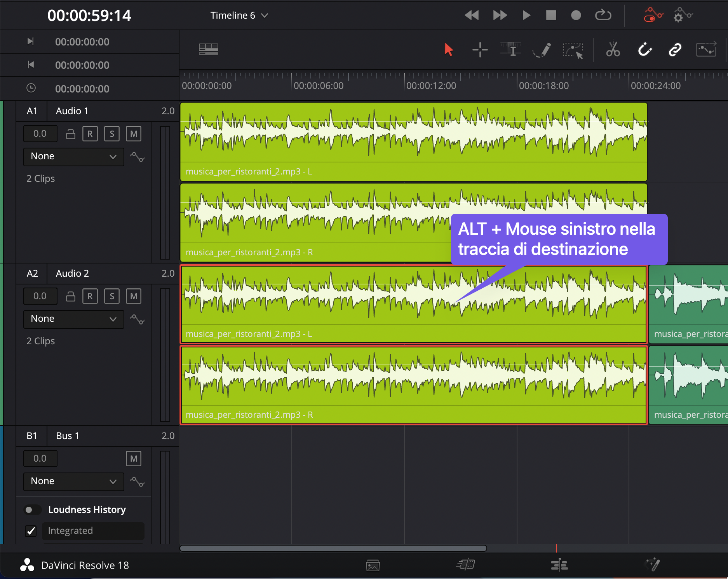728x579 pixels.
Task: Solo the Audio 1 track
Action: point(112,134)
